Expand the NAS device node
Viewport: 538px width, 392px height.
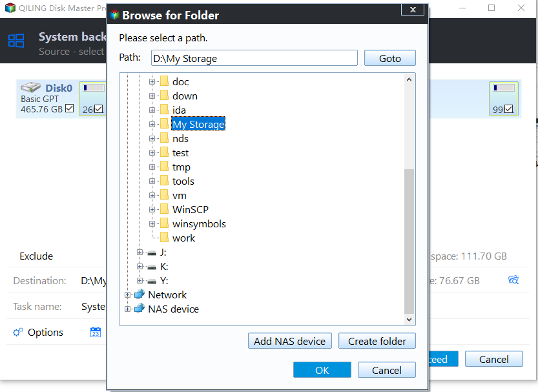tap(127, 309)
